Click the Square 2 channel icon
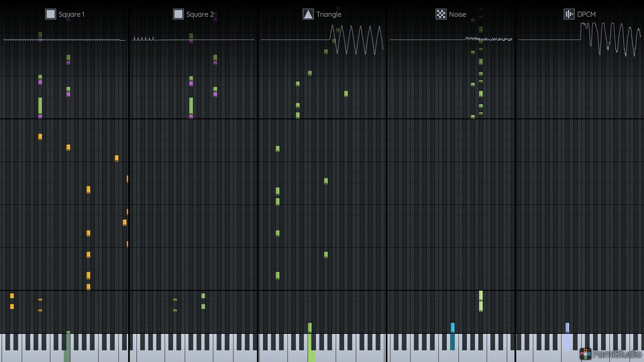Image resolution: width=644 pixels, height=362 pixels. coord(178,14)
